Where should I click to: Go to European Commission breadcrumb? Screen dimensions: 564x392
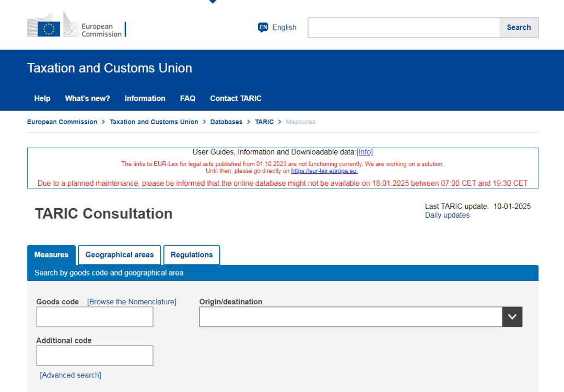coord(62,122)
